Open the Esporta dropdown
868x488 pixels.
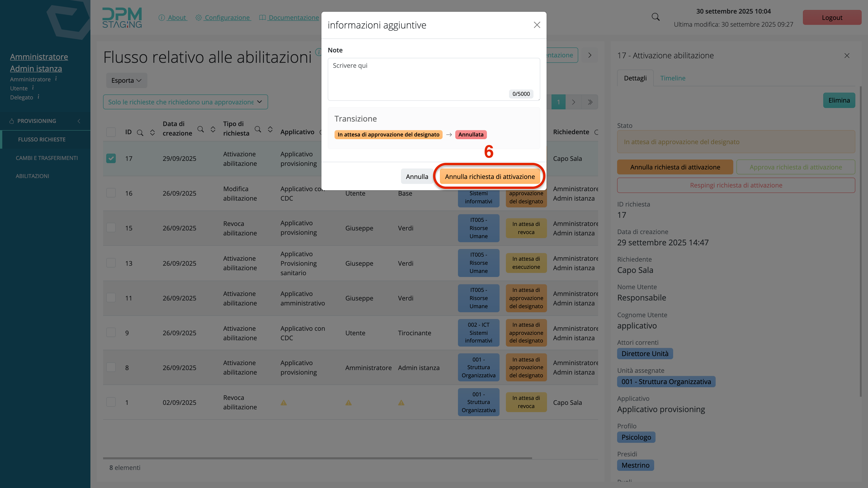click(126, 80)
